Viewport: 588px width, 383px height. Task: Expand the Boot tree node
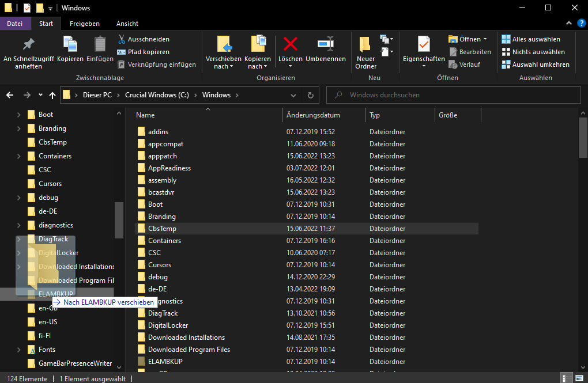[x=19, y=115]
